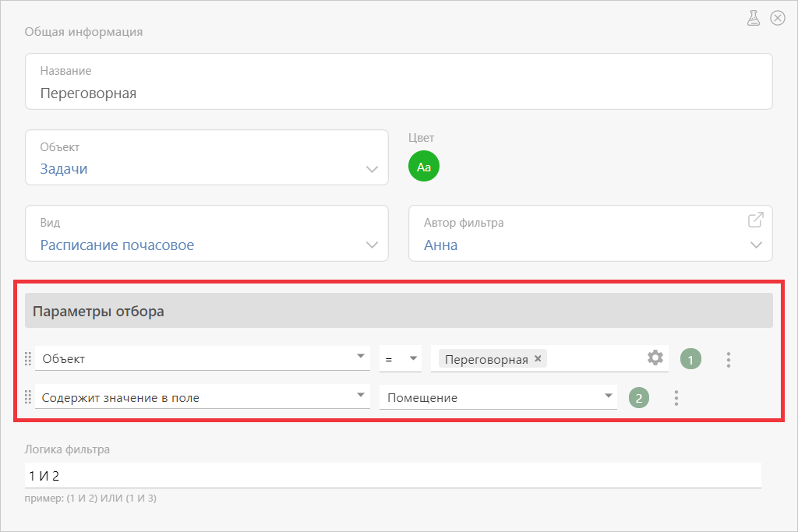Image resolution: width=798 pixels, height=532 pixels.
Task: Grab drag handle of the Объект condition row
Action: point(28,358)
